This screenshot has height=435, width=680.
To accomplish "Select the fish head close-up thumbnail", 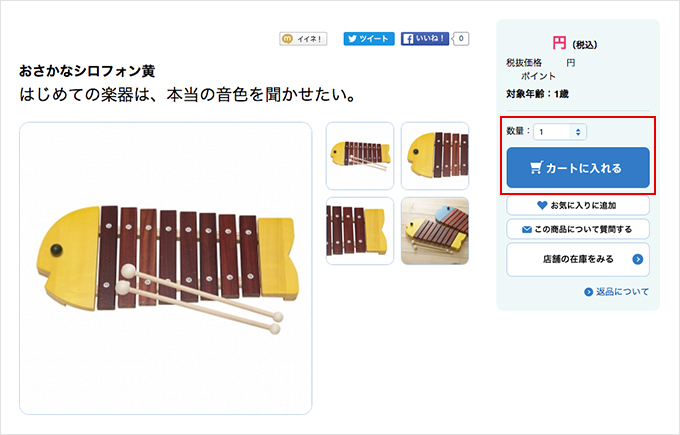I will [x=435, y=156].
